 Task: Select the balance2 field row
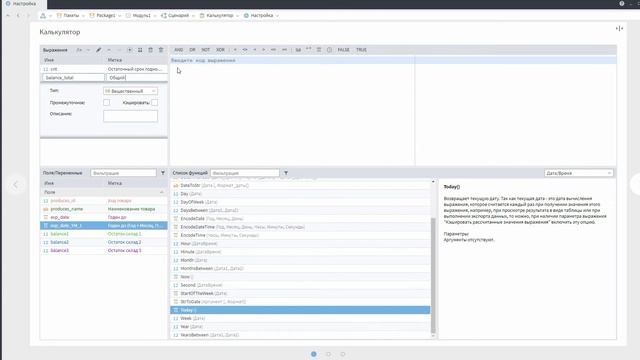[104, 242]
